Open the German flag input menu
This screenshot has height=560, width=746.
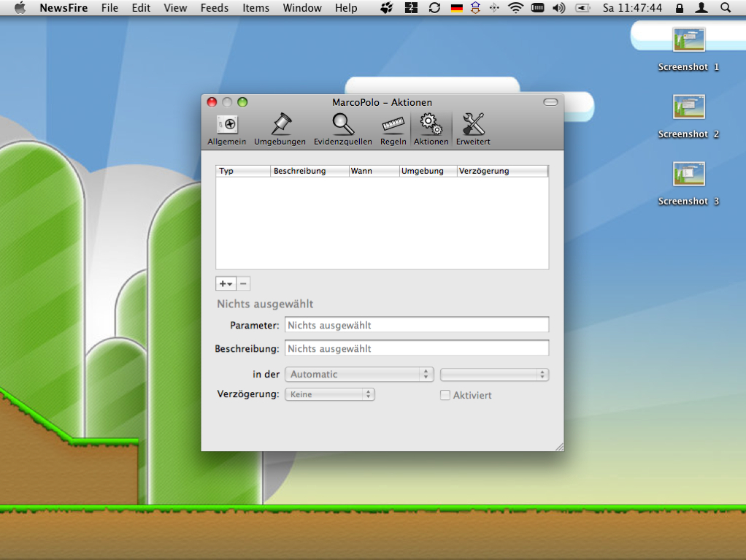click(457, 7)
